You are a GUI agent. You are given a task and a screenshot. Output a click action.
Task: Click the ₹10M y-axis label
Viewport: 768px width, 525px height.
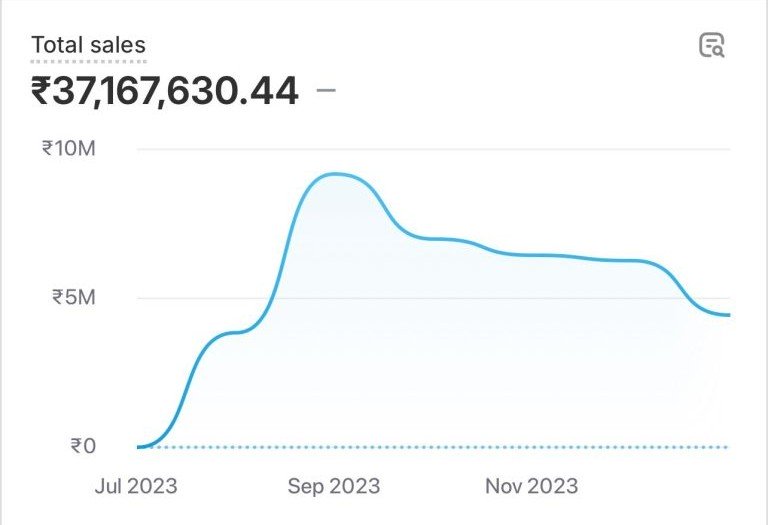pyautogui.click(x=68, y=149)
